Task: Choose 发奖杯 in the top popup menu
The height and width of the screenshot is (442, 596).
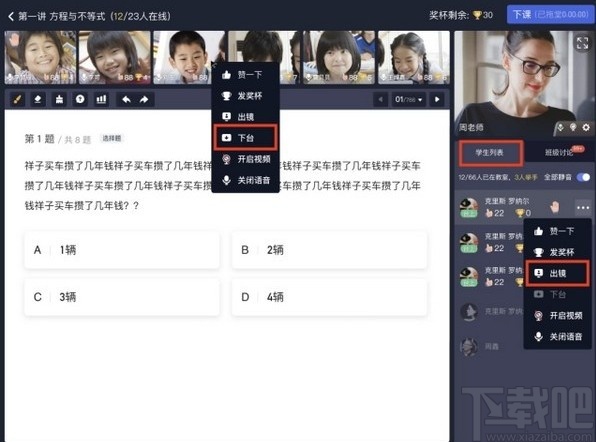Action: coord(246,96)
